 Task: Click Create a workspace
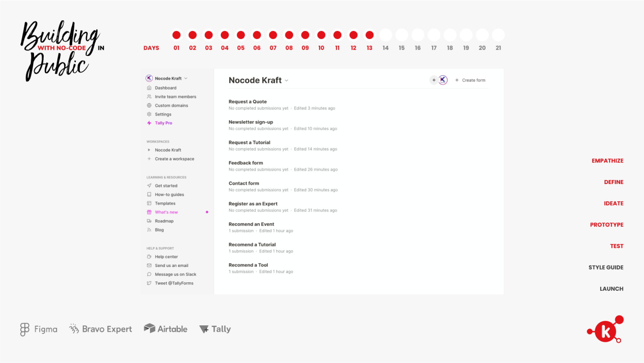[x=174, y=159]
